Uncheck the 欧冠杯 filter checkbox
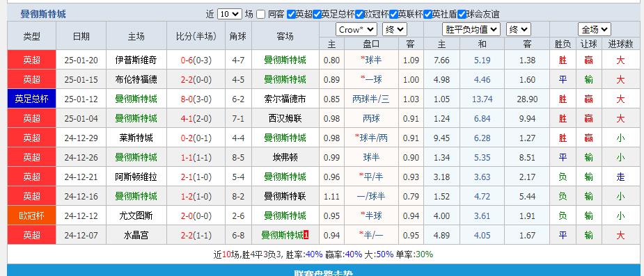 tap(359, 15)
